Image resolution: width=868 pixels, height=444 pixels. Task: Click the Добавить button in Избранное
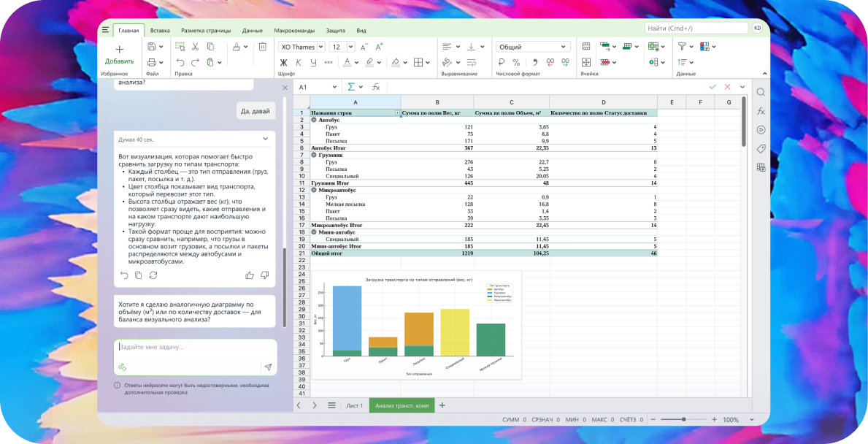119,54
